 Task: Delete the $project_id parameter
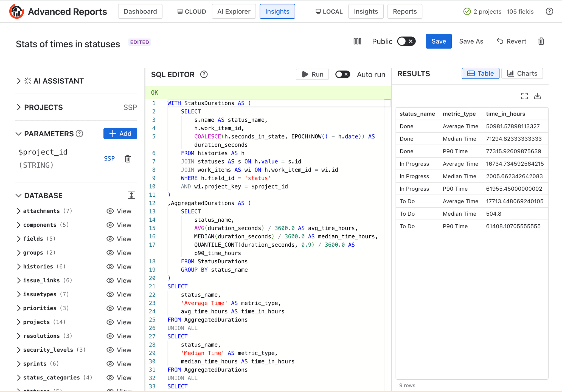tap(128, 159)
